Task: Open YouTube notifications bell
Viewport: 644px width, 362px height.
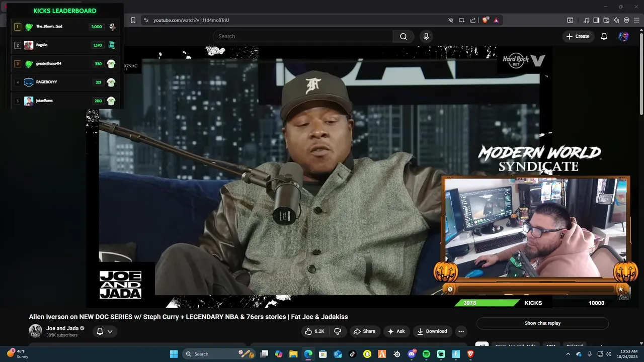Action: [604, 36]
